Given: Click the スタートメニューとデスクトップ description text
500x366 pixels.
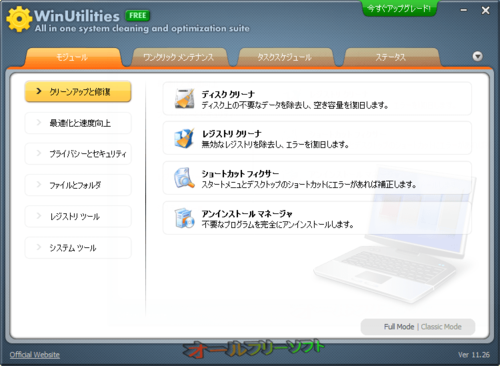Looking at the screenshot, I should pyautogui.click(x=309, y=184).
